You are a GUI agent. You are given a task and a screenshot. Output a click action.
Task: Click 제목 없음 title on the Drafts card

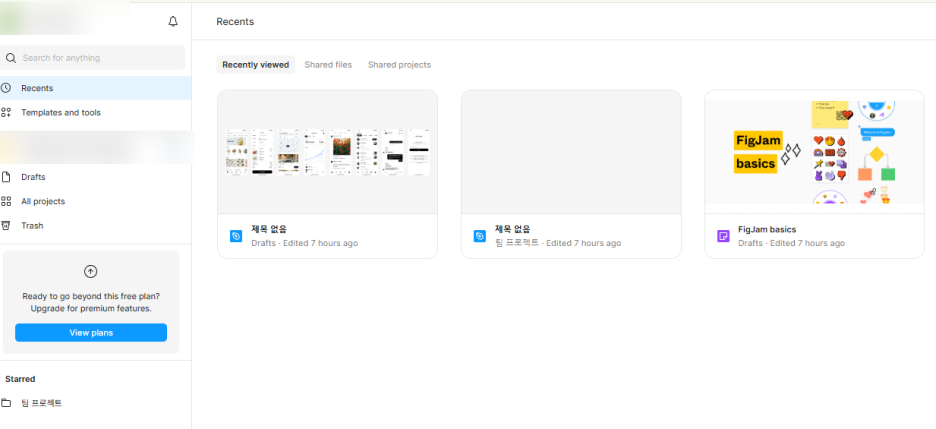[269, 229]
